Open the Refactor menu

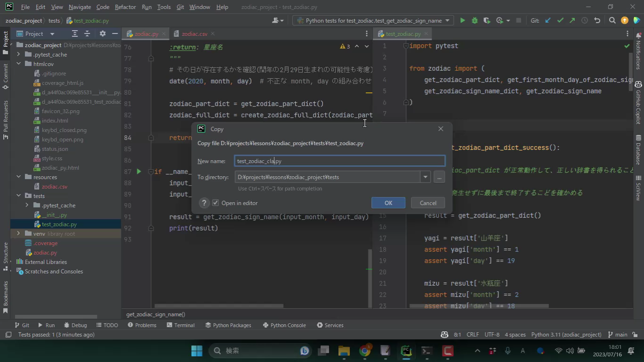click(x=125, y=7)
